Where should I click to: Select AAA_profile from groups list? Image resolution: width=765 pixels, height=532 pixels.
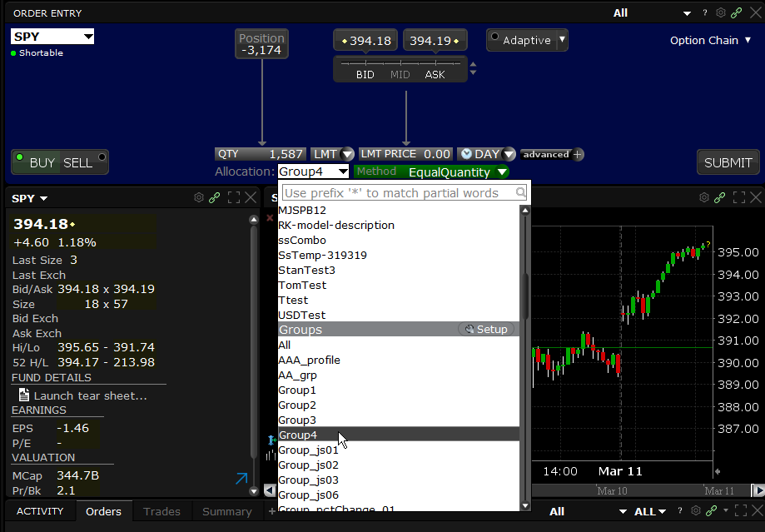tap(399, 360)
